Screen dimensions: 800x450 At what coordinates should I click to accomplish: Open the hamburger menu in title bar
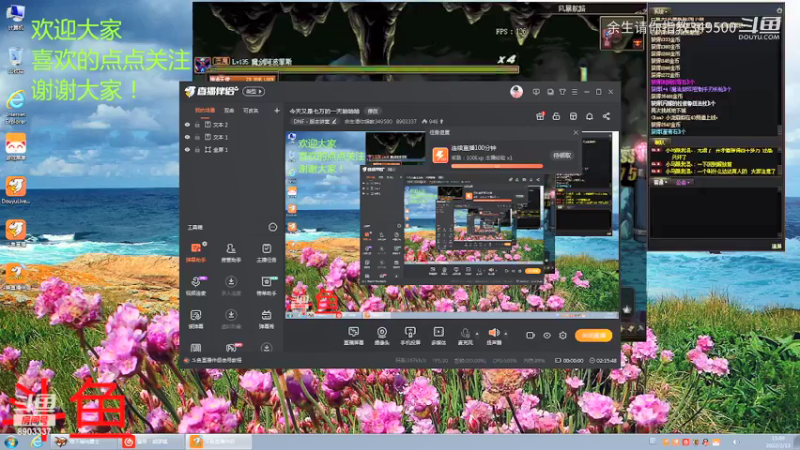[574, 92]
